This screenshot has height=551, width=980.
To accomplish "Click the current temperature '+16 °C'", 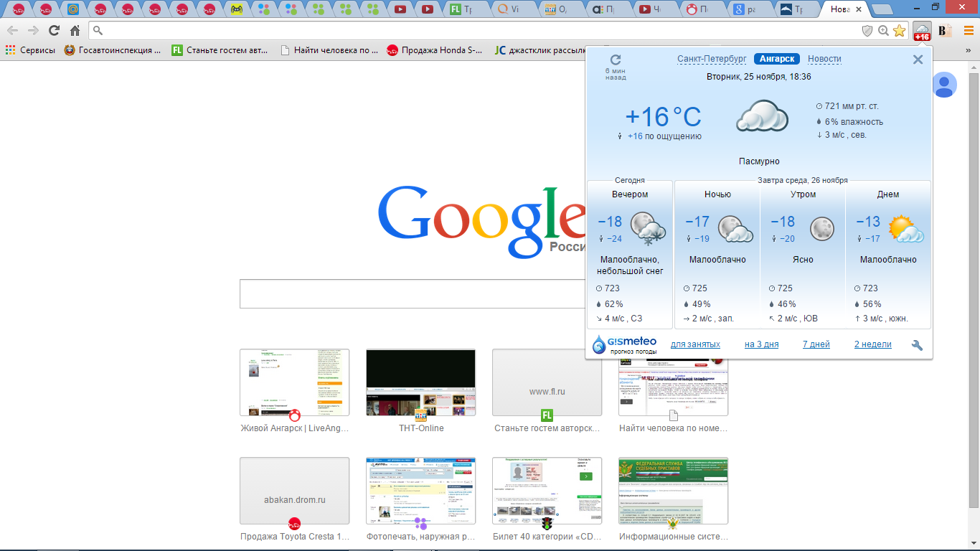I will coord(663,117).
